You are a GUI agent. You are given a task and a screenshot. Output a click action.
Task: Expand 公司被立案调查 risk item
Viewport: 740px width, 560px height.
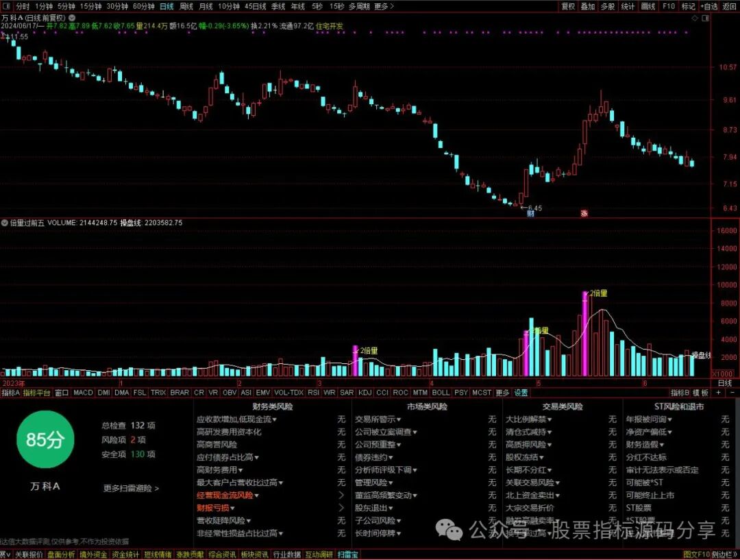tap(386, 432)
